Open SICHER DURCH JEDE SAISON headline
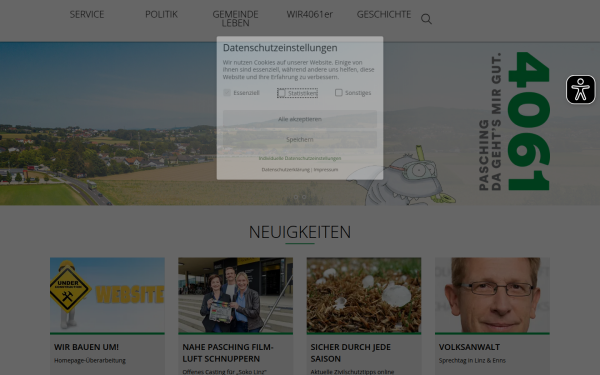 coord(351,353)
